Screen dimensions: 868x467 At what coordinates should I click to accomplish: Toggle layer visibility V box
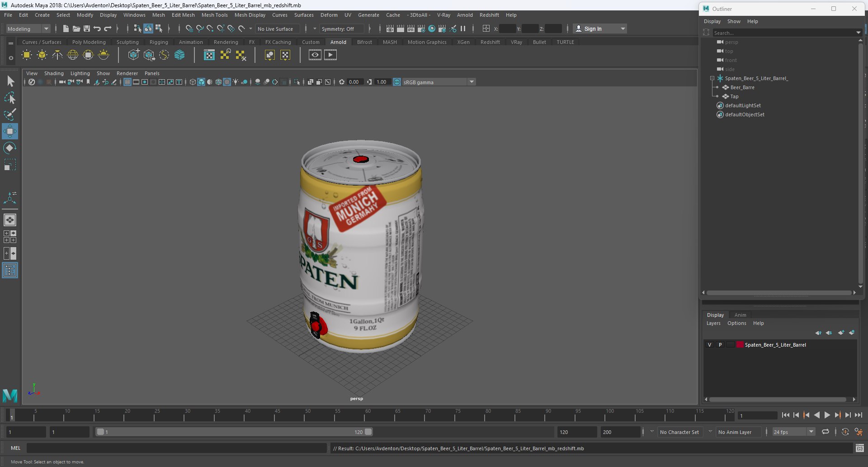point(709,345)
